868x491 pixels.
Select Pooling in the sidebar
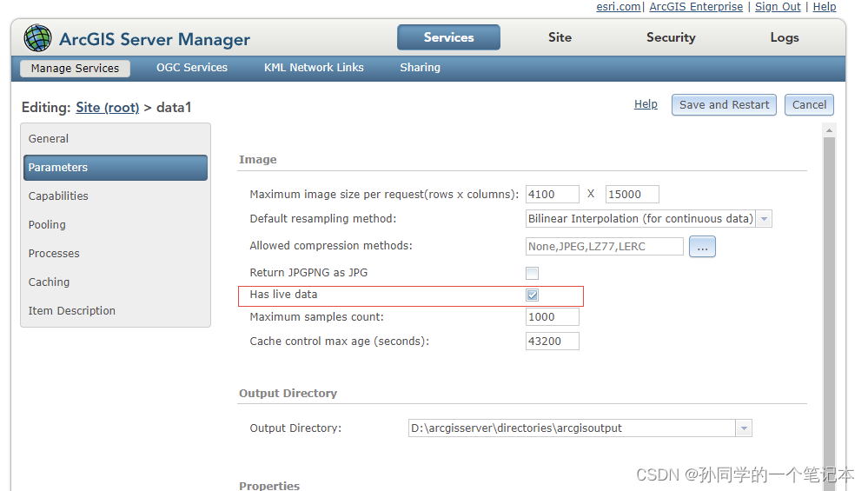click(116, 225)
